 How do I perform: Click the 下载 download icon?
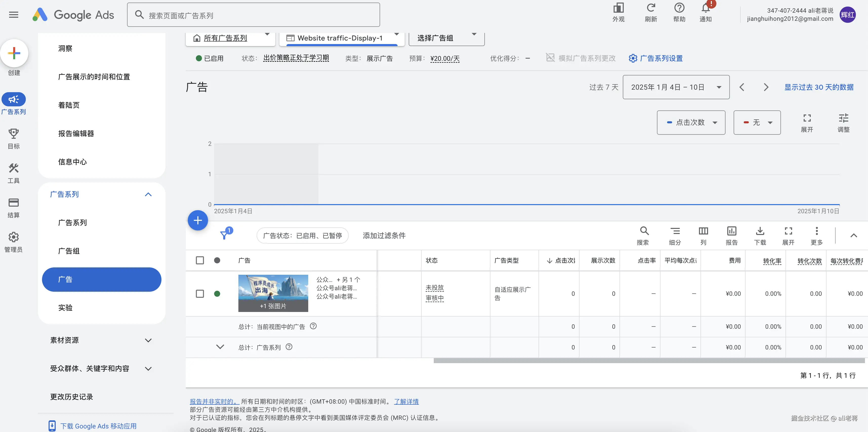click(760, 231)
